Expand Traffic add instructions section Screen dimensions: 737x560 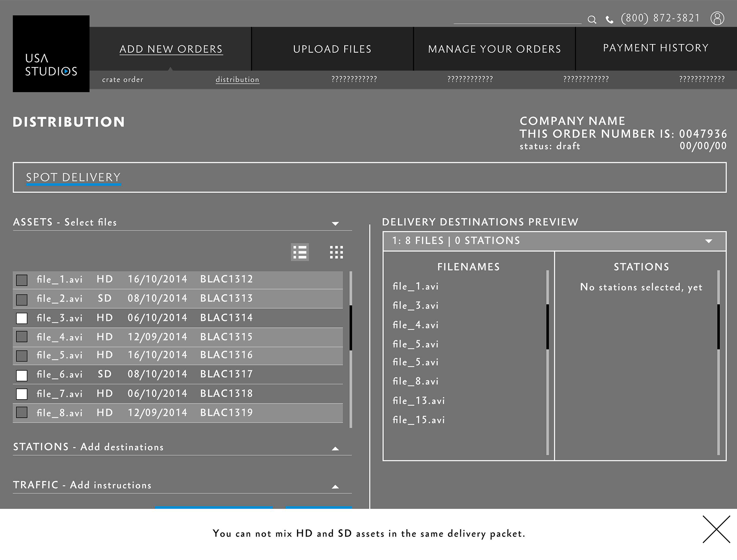point(335,486)
